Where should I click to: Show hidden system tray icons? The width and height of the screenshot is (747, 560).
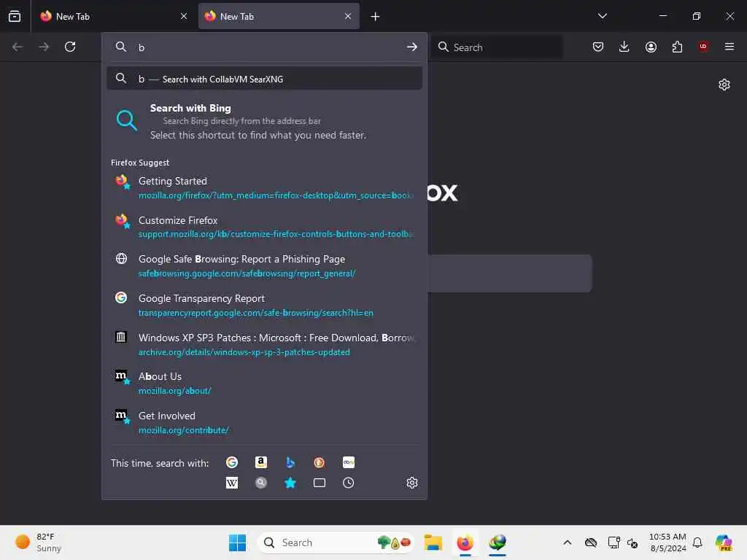pos(568,542)
